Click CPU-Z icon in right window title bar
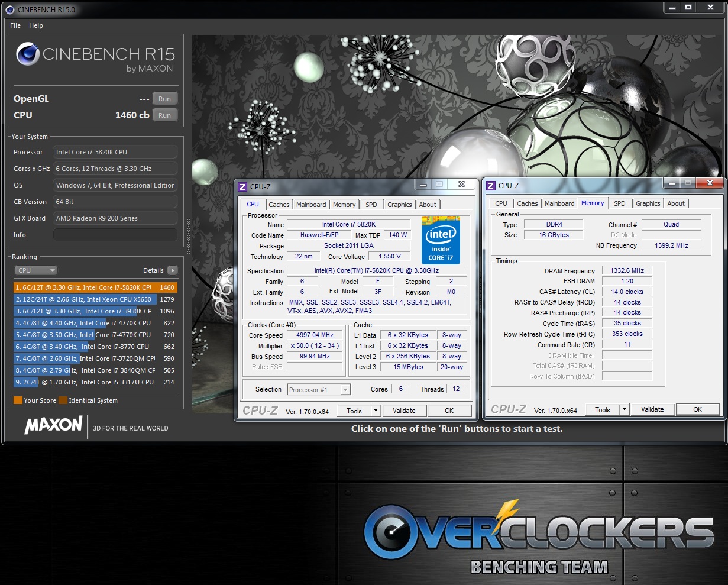 [x=491, y=185]
